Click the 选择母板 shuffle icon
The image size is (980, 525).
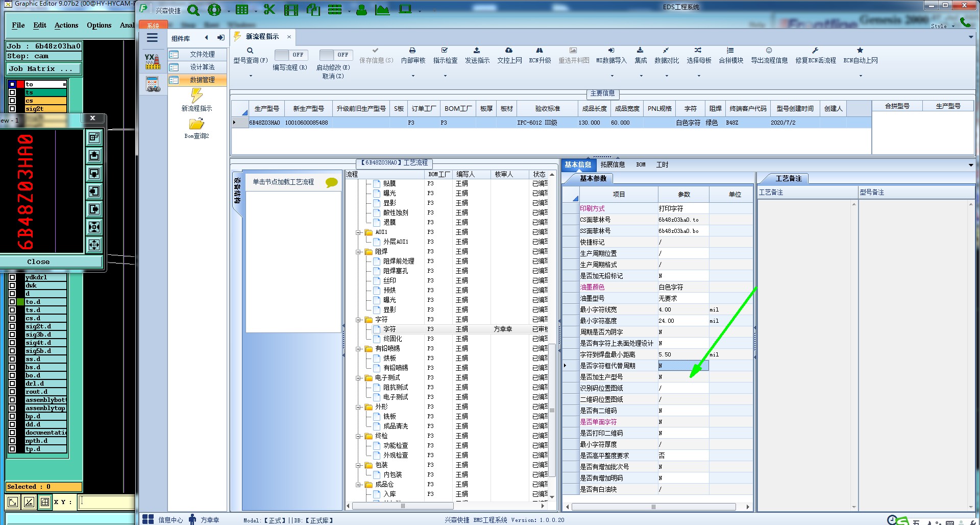pos(698,51)
